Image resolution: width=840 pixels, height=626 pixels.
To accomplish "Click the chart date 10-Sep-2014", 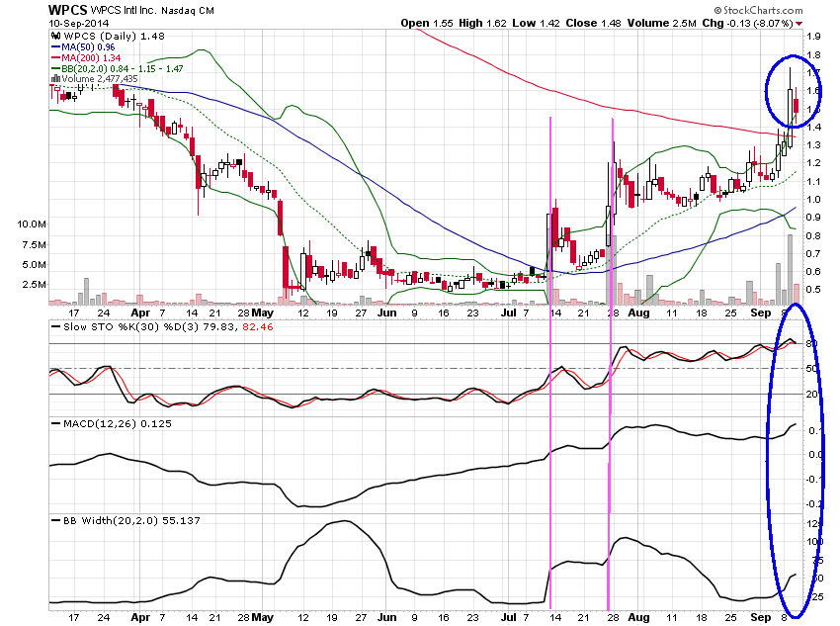I will click(79, 23).
